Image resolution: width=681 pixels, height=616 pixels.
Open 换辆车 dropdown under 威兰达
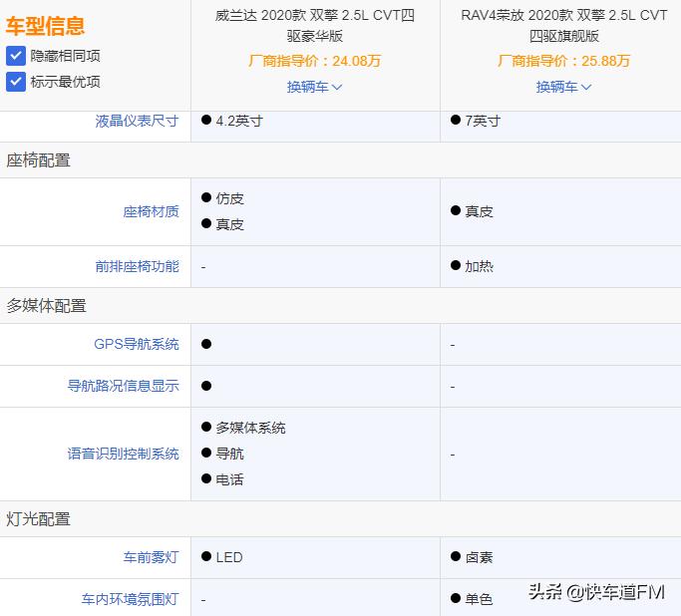(x=314, y=87)
